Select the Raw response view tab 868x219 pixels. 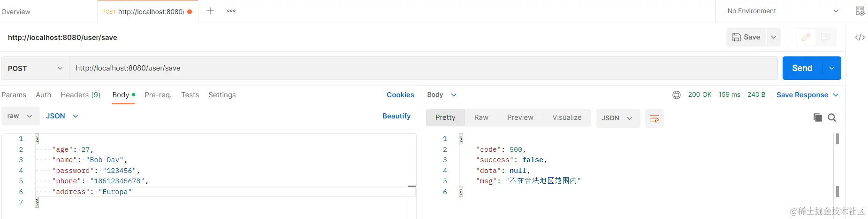pyautogui.click(x=481, y=117)
